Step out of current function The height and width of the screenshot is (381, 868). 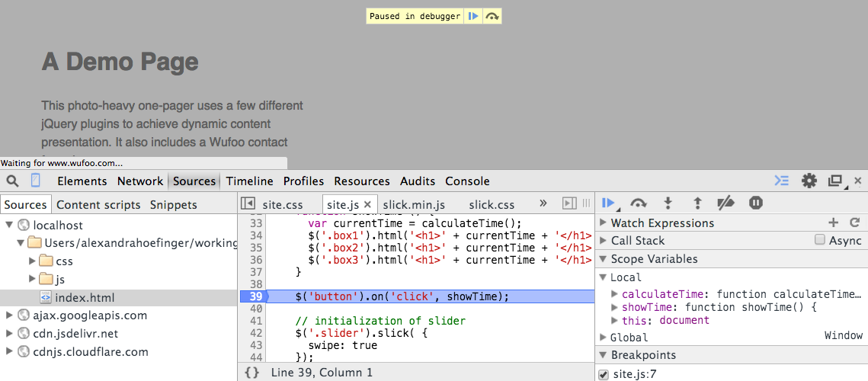697,203
